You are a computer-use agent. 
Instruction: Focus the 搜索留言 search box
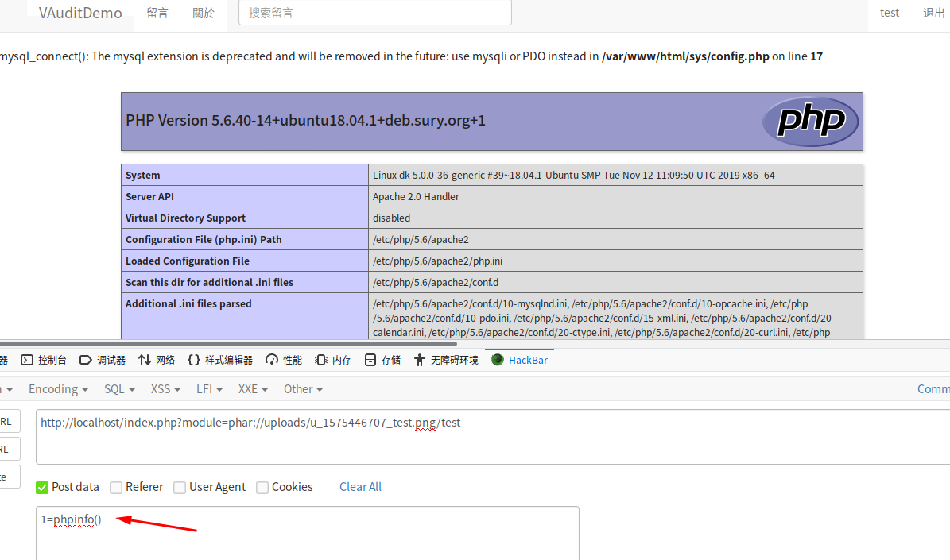[x=374, y=14]
